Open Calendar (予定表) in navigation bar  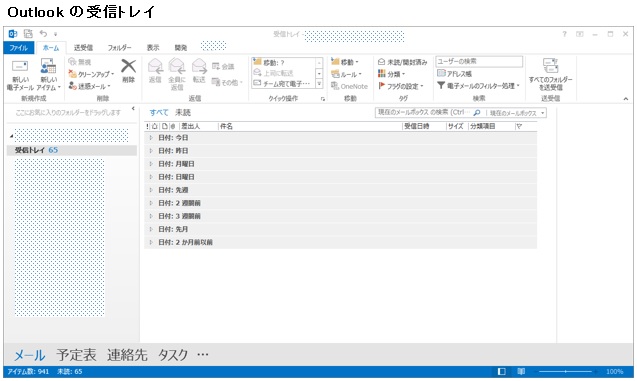pyautogui.click(x=76, y=355)
